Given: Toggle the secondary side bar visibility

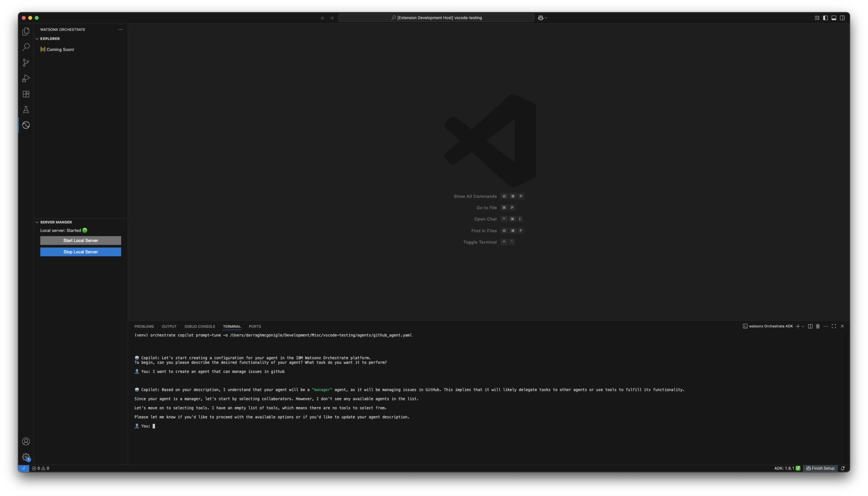Looking at the screenshot, I should tap(842, 18).
